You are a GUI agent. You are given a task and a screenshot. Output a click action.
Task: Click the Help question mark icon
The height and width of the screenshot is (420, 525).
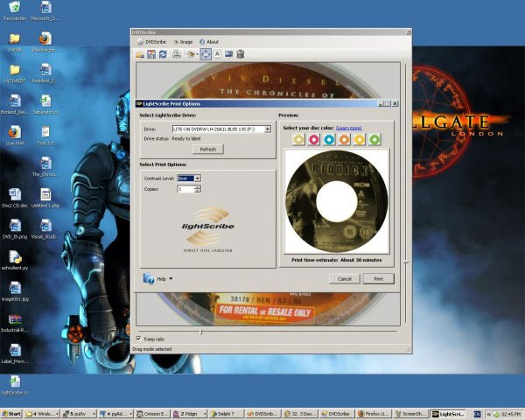pos(149,278)
